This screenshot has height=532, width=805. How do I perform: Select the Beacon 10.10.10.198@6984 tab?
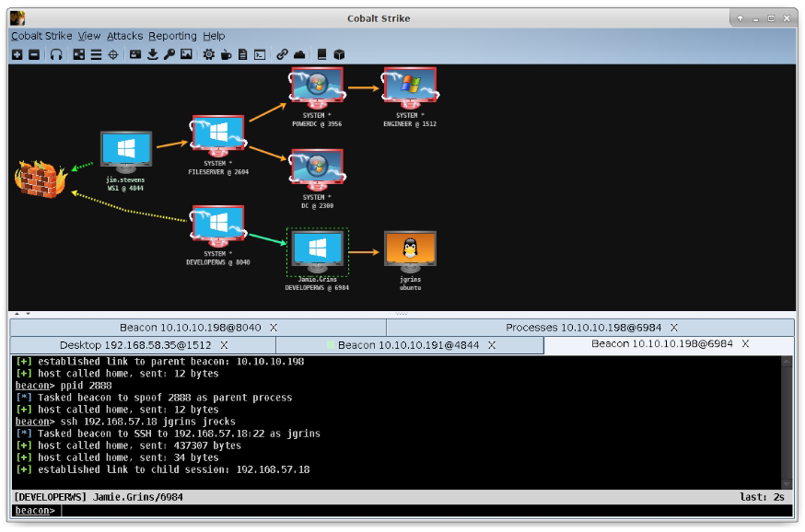(670, 344)
